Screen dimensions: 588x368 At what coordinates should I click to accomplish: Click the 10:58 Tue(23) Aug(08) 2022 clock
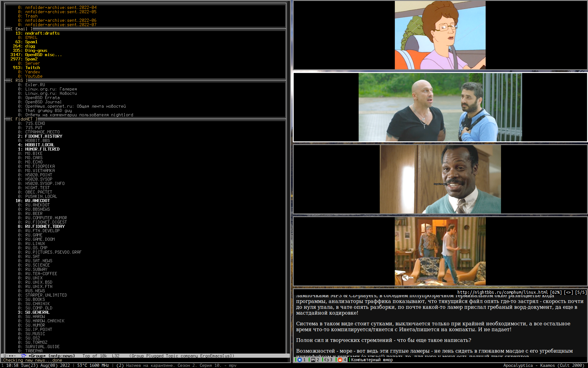38,365
